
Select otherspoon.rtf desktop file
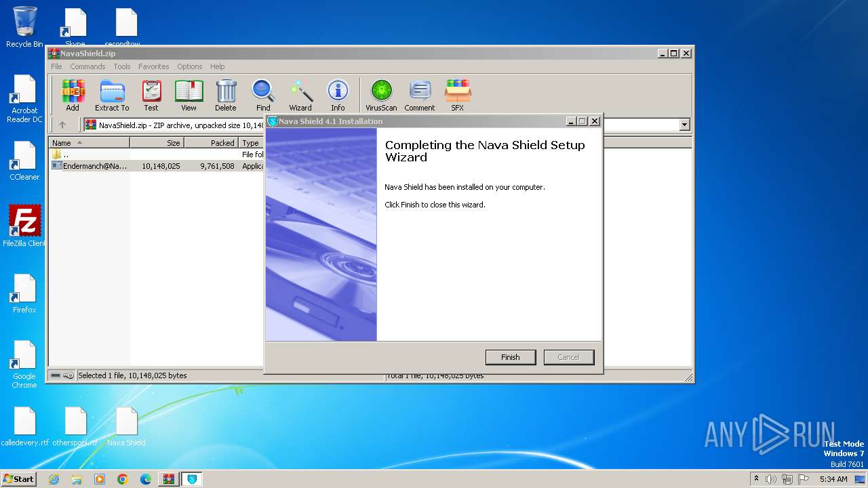[75, 427]
